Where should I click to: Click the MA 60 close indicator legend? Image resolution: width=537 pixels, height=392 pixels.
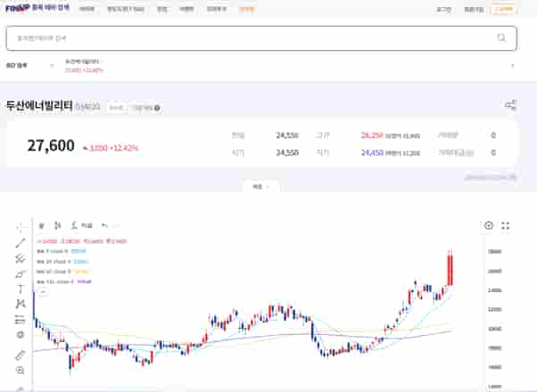tap(63, 272)
